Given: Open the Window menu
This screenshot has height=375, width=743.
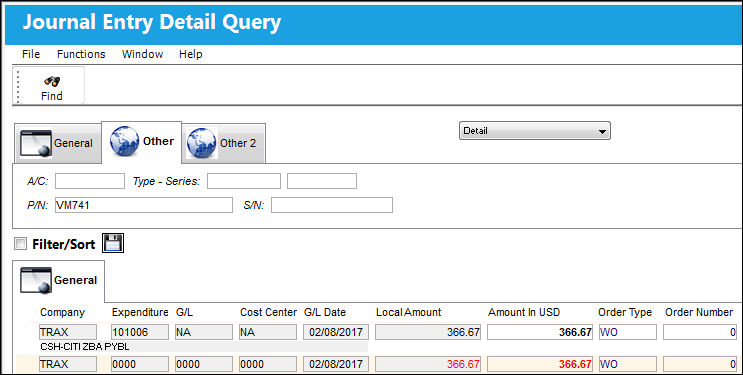Looking at the screenshot, I should [142, 54].
